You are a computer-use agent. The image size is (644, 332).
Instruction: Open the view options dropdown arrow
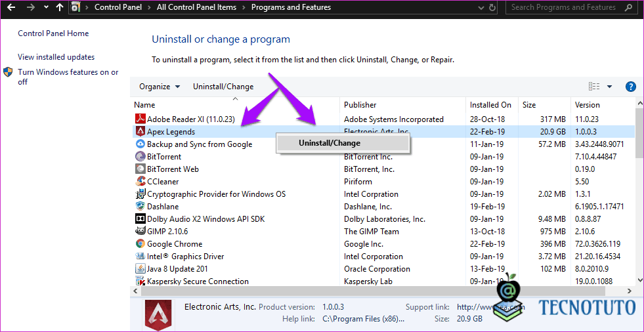tap(609, 87)
